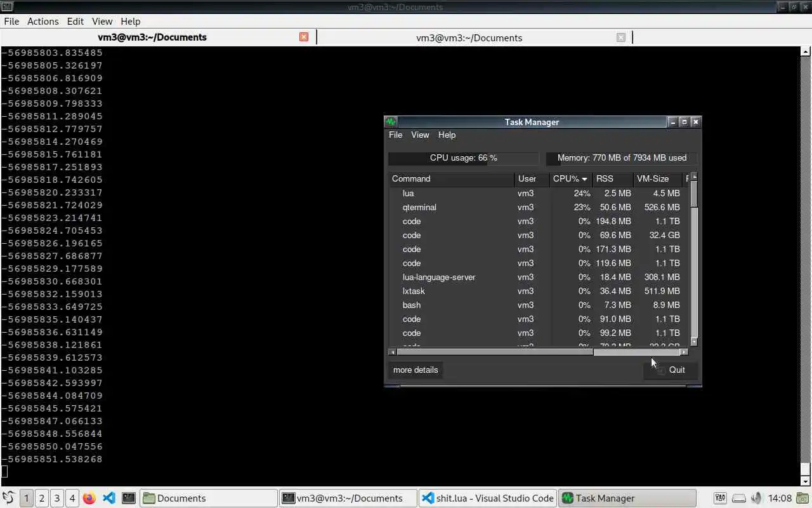Select the lxtask process row
The width and height of the screenshot is (812, 508).
click(539, 291)
